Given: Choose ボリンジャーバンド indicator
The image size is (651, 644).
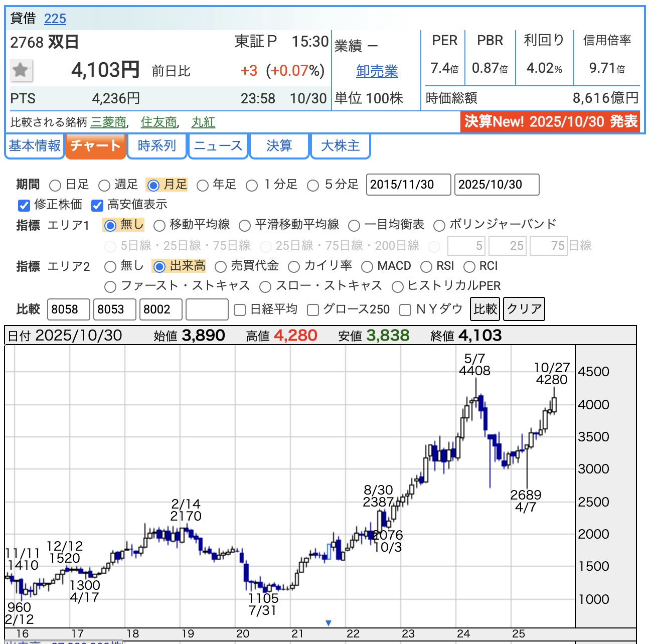Looking at the screenshot, I should (439, 226).
